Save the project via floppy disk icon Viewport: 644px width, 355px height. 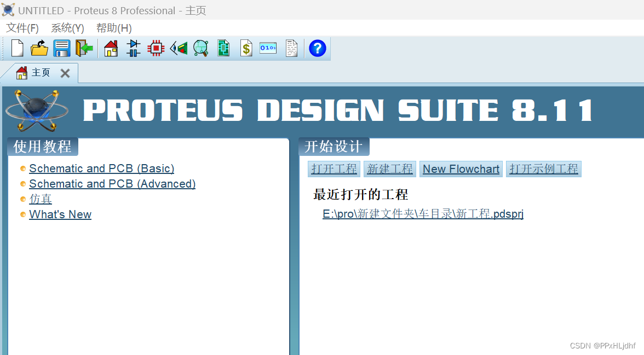[62, 49]
